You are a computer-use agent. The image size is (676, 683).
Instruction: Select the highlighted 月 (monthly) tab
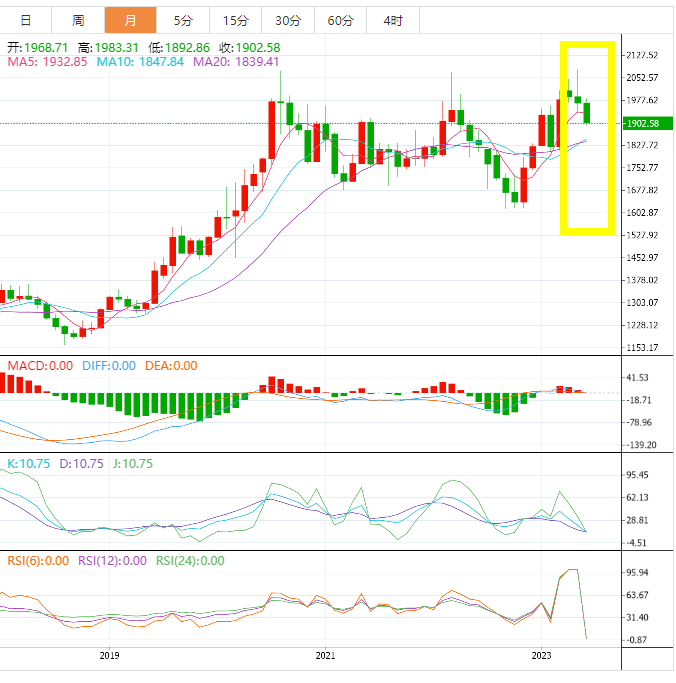tap(130, 20)
